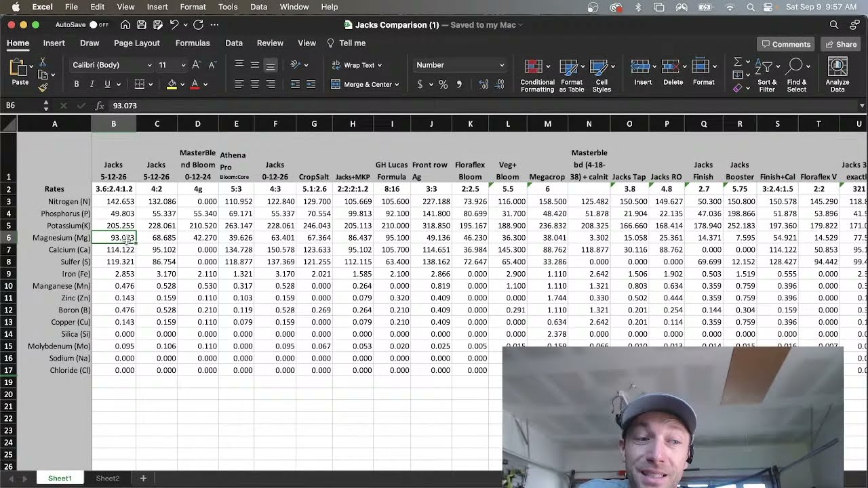868x488 pixels.
Task: Add a new sheet with the plus button
Action: [x=143, y=479]
